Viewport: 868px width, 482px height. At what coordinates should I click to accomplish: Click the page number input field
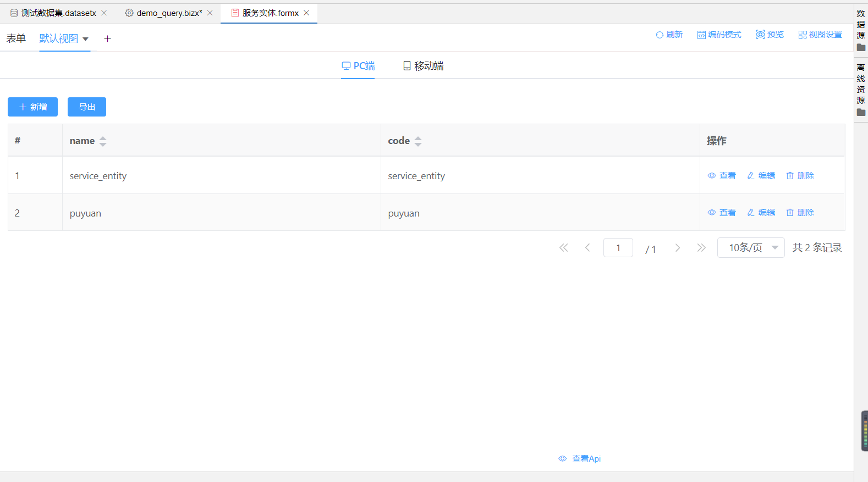(x=618, y=248)
